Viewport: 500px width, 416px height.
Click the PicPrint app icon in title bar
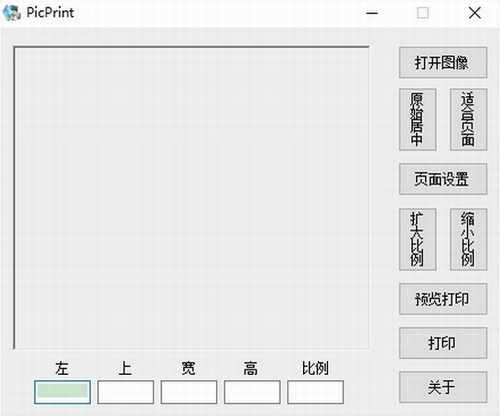click(12, 13)
